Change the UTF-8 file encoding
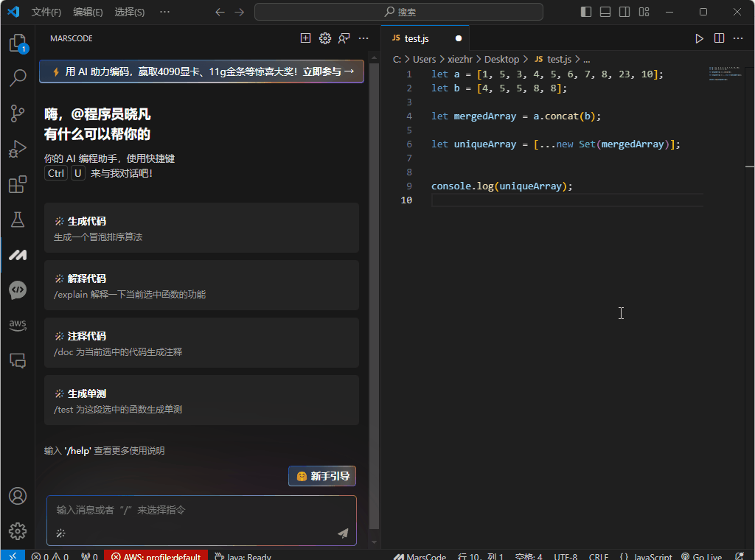 click(x=566, y=556)
